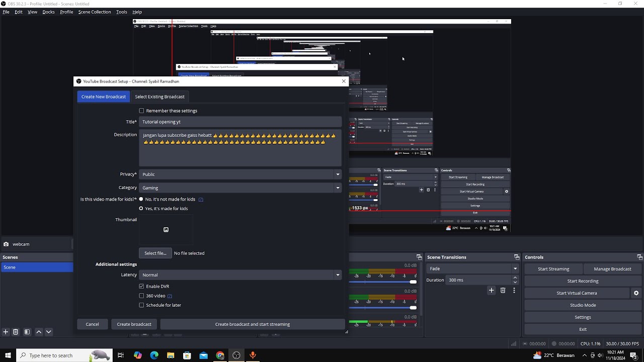
Task: Delete scene transition with trash icon
Action: (503, 290)
